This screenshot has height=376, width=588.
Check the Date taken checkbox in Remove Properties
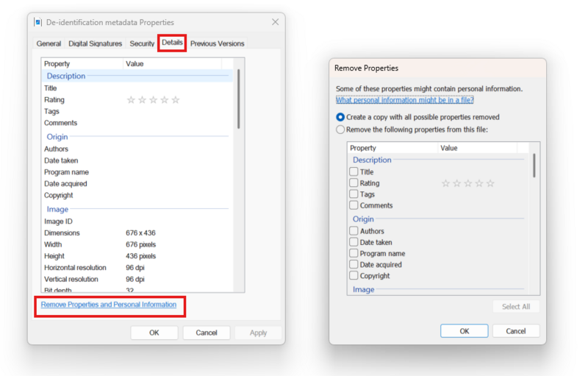(354, 242)
